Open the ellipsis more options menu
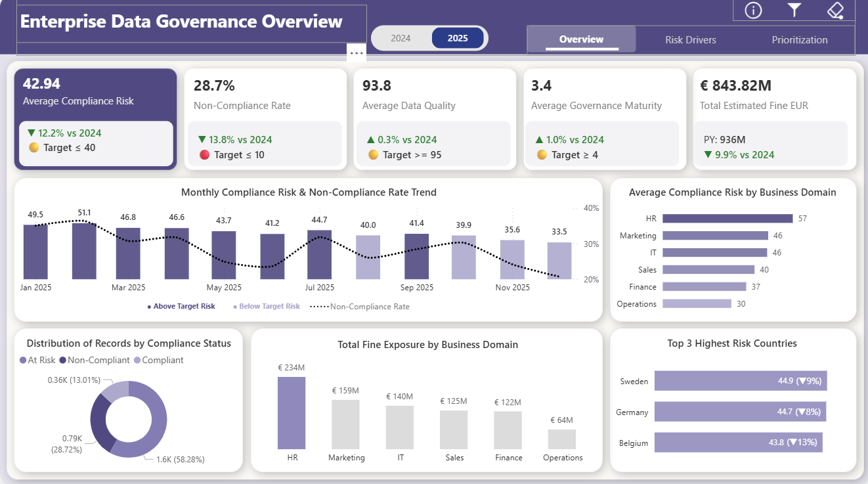Screen dimensions: 868x484 point(356,52)
